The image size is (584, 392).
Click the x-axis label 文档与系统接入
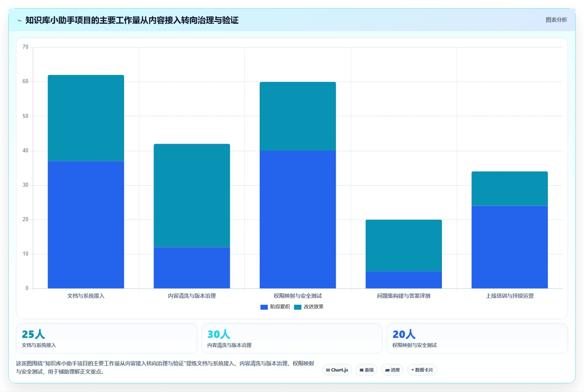click(x=86, y=296)
